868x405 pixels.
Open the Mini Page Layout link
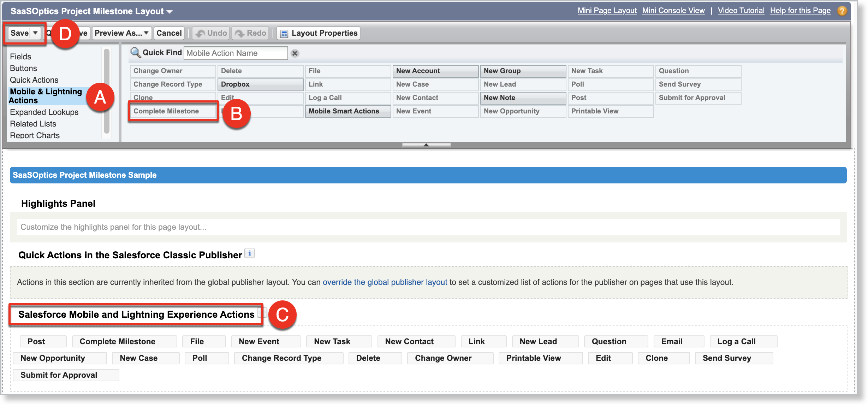pos(607,11)
